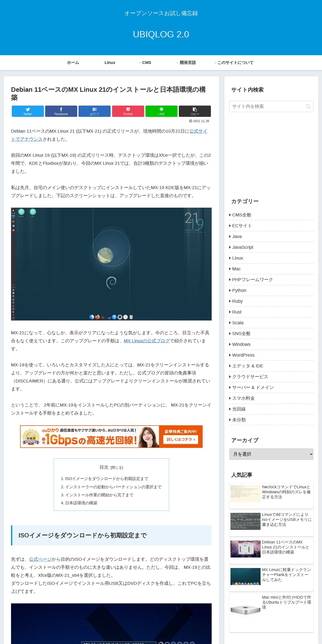
Task: Open the SNS全般 category
Action: pos(271,334)
